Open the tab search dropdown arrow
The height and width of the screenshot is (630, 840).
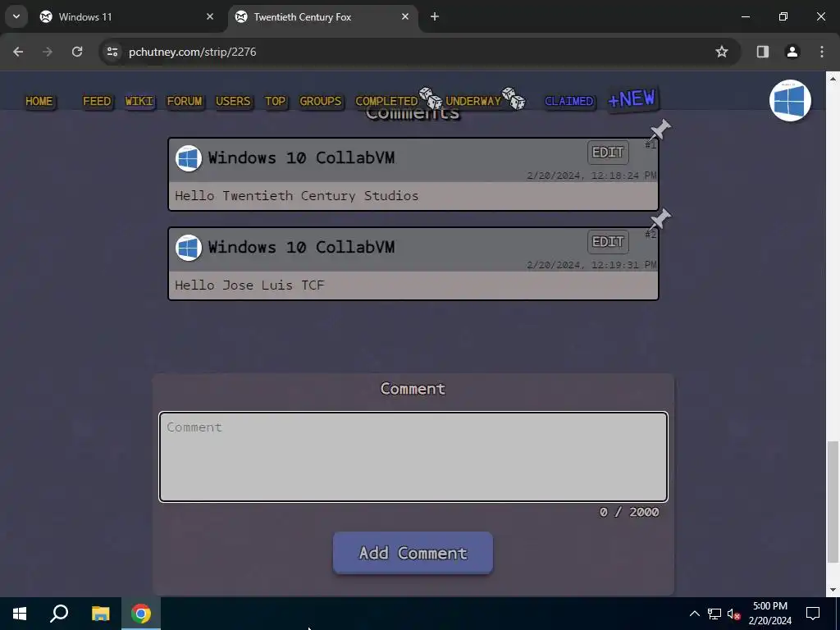pos(16,16)
